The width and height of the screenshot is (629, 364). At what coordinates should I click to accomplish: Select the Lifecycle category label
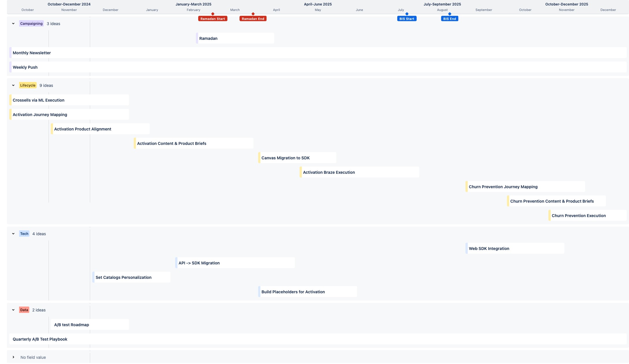point(28,85)
